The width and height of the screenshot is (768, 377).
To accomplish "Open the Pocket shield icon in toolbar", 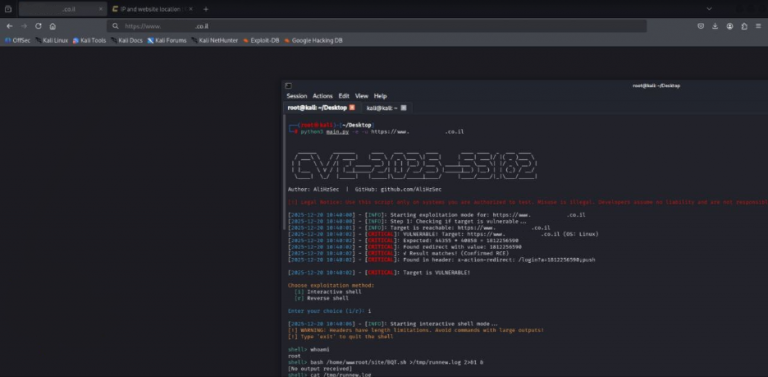I will (x=701, y=26).
